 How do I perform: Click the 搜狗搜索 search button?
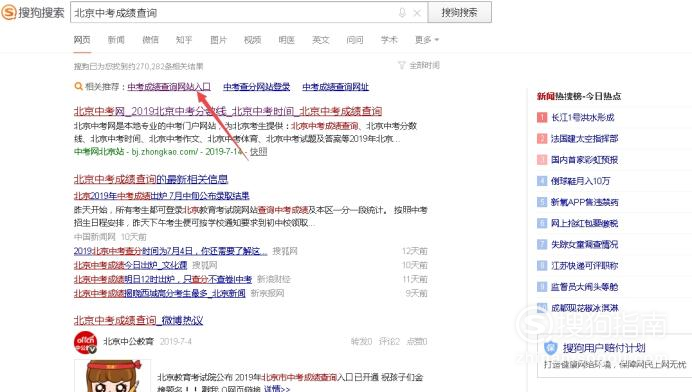click(459, 12)
